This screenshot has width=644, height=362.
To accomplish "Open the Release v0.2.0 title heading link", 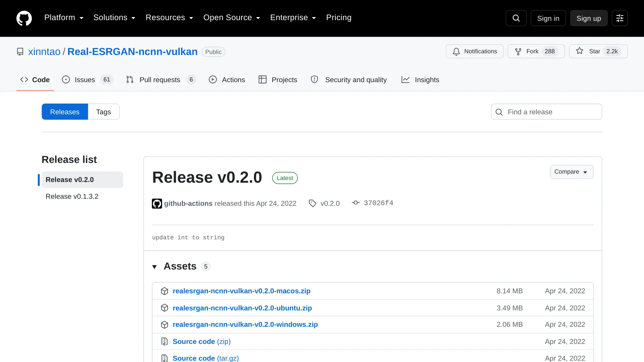I will click(207, 177).
